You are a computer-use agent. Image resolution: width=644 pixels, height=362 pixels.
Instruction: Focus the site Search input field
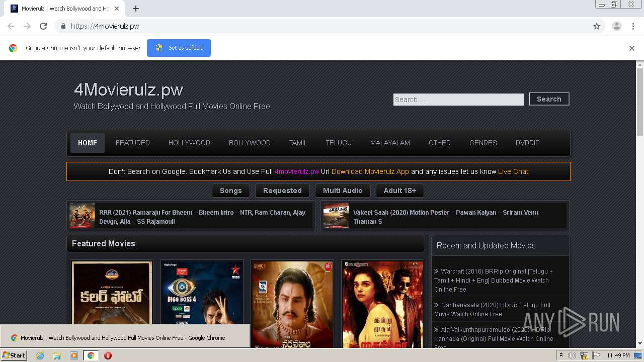coord(458,100)
